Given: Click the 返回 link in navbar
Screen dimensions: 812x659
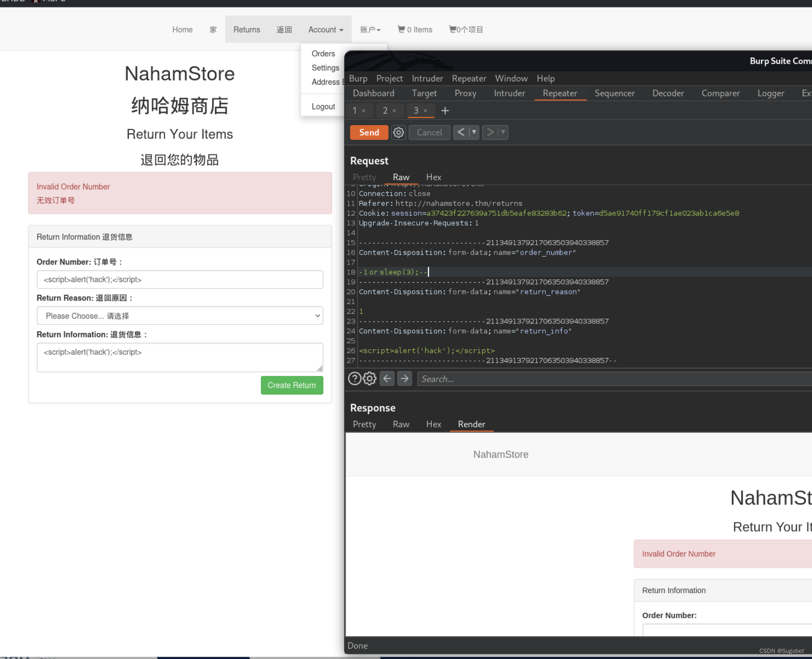Looking at the screenshot, I should click(x=284, y=29).
